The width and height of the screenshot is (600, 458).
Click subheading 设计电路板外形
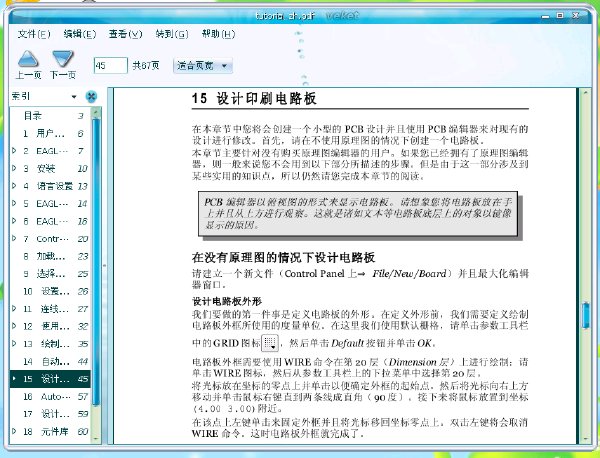point(227,302)
